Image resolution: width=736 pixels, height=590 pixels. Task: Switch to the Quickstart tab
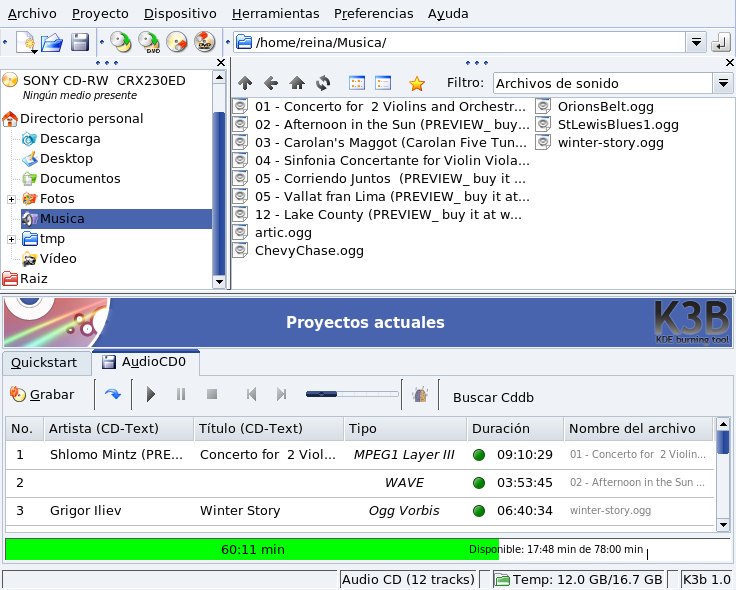(44, 362)
